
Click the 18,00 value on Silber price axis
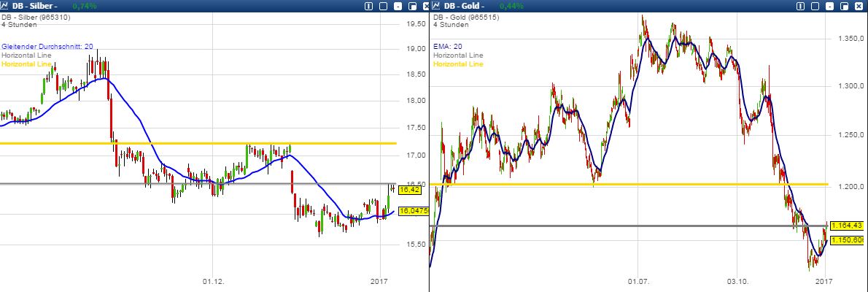pos(416,100)
